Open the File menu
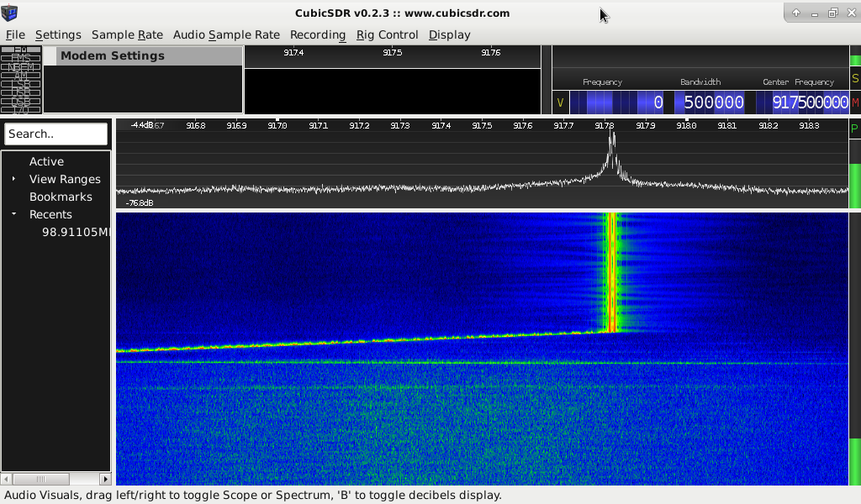 (15, 34)
